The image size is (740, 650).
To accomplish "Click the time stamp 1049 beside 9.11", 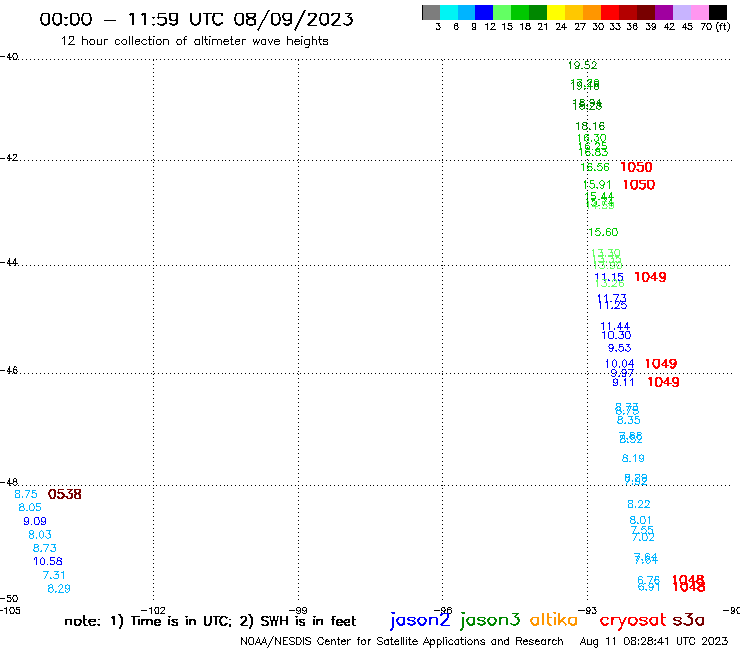I will (663, 382).
